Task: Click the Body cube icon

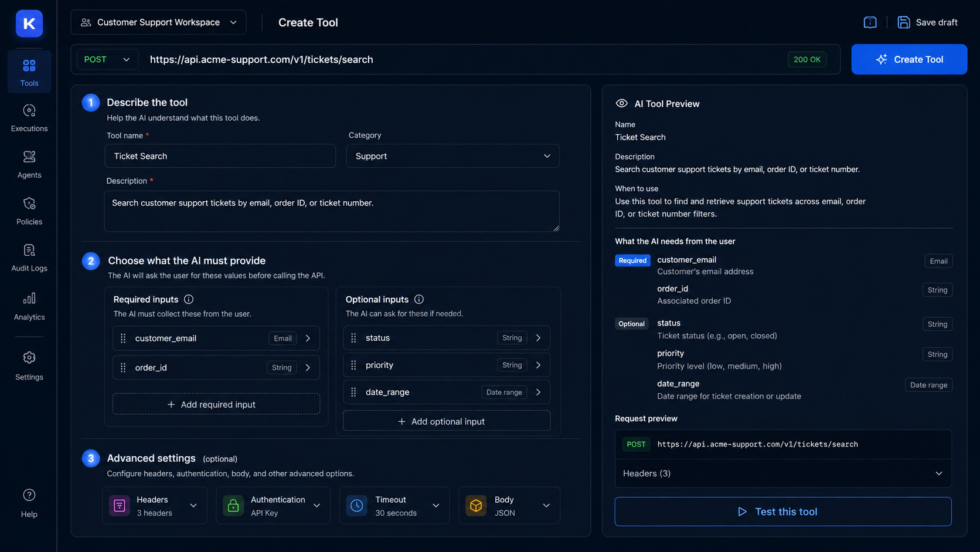Action: coord(476,506)
